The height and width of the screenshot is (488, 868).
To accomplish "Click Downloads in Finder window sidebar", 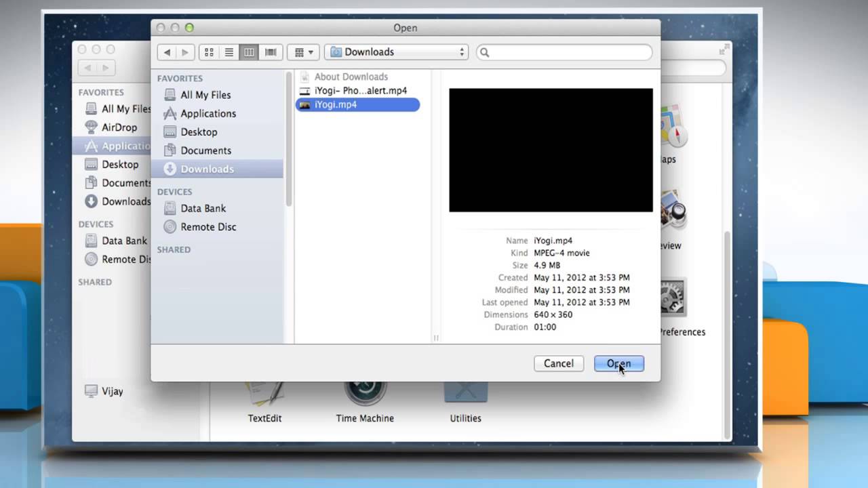I will coord(125,201).
